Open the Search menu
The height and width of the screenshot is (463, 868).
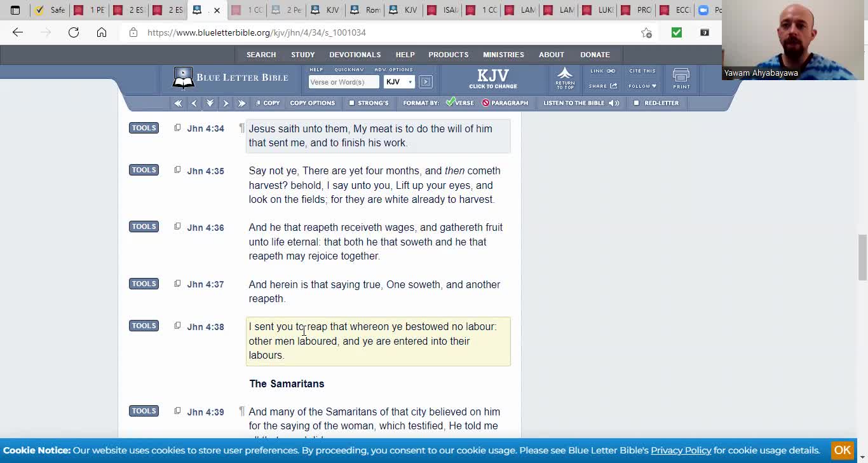point(261,55)
